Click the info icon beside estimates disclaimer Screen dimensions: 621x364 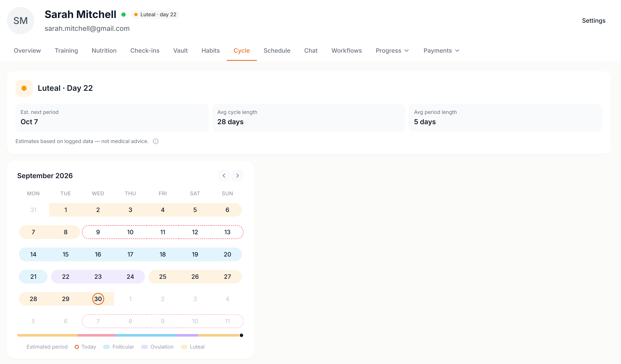tap(155, 141)
